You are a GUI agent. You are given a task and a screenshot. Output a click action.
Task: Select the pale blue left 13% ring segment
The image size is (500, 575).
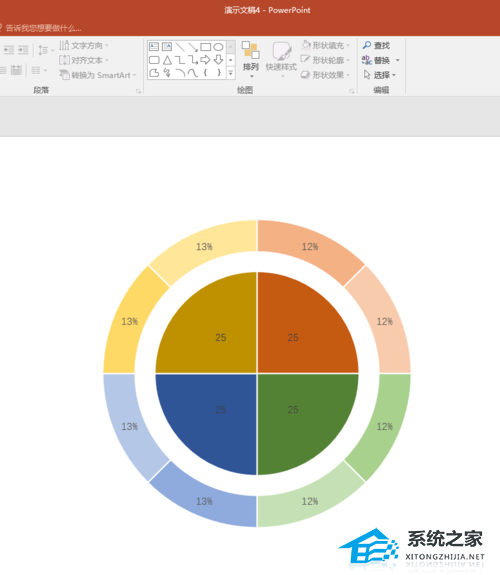tap(129, 426)
